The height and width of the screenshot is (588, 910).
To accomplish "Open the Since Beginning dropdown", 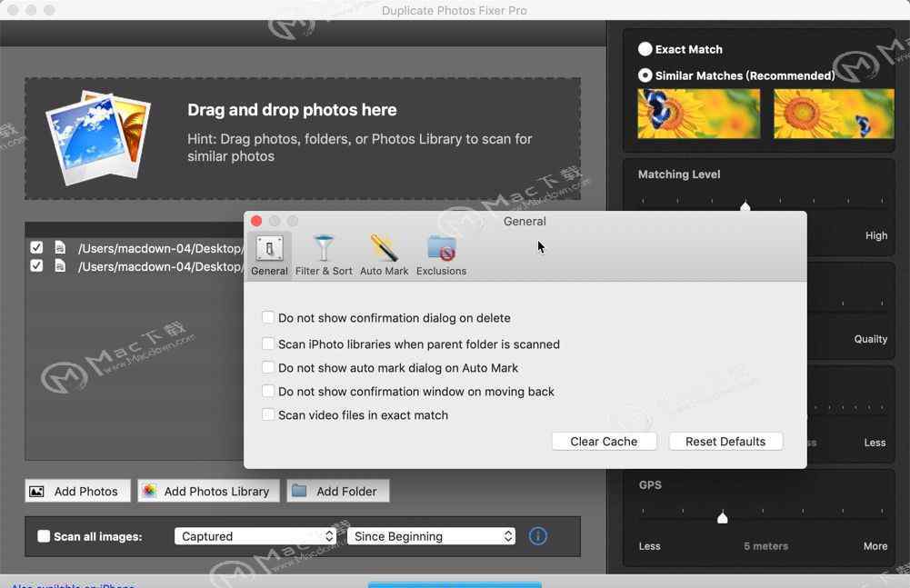I will 431,536.
